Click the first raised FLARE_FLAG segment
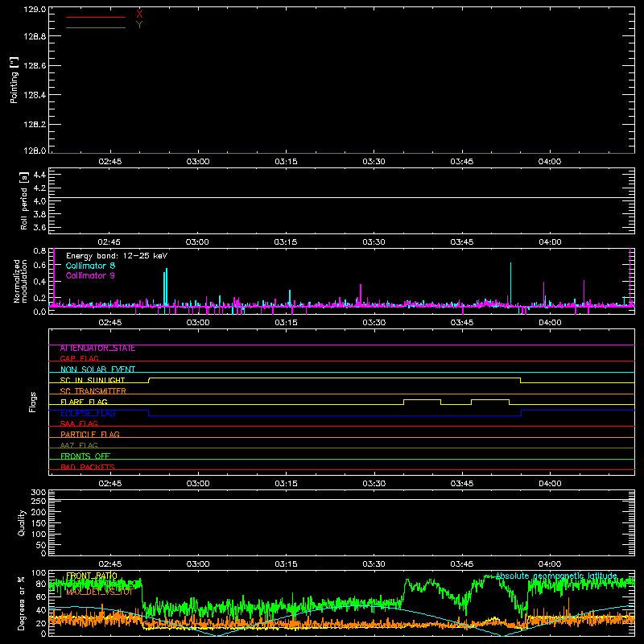Screen dimensions: 644x644 coord(422,399)
